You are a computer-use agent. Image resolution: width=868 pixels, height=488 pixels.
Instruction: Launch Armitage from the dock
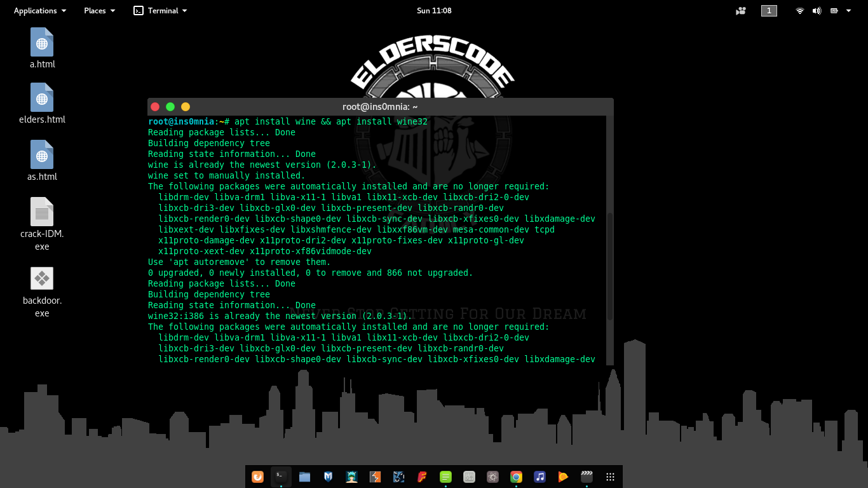pos(351,477)
